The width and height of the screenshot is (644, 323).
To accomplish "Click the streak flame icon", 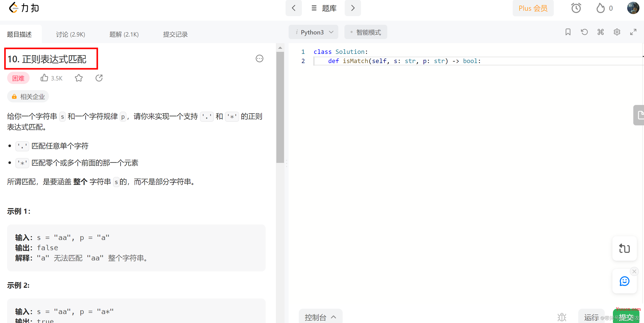I will [600, 8].
